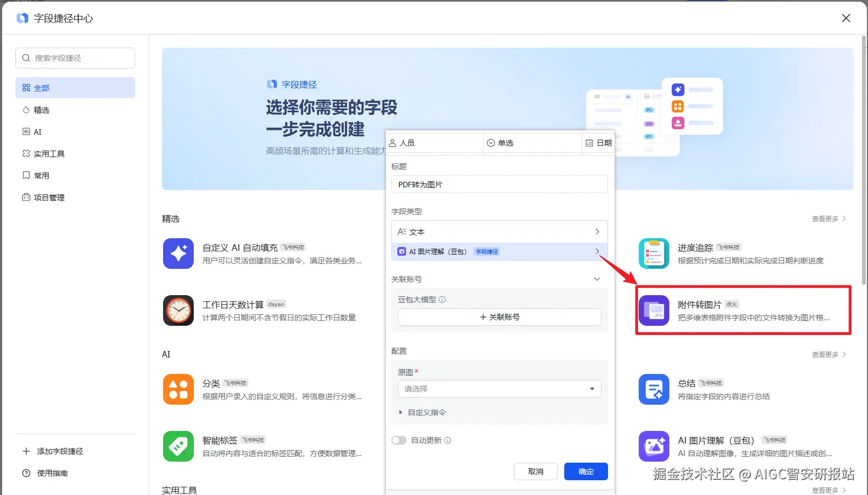Click 查看更多 next to 精选 section

[x=829, y=219]
